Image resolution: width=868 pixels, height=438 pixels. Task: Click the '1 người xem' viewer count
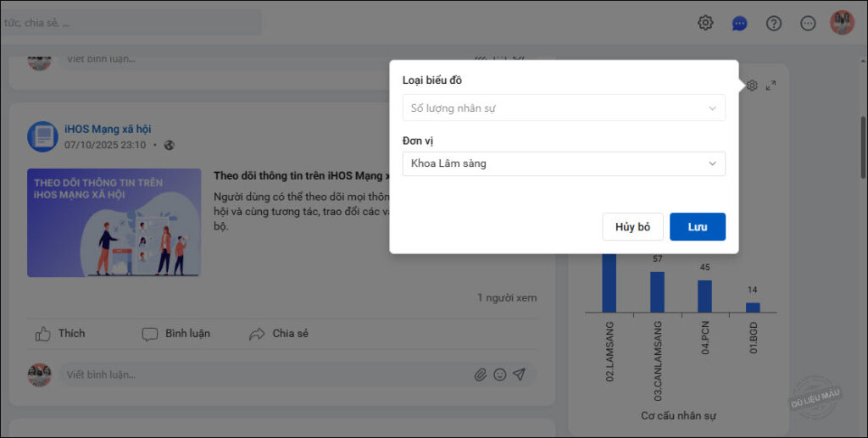point(507,297)
